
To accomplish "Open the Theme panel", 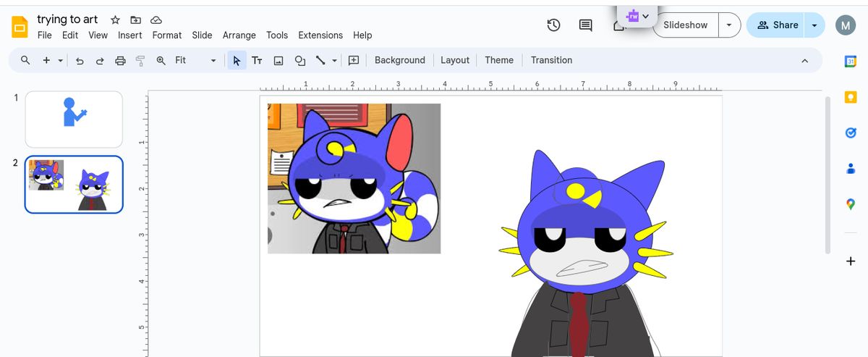I will (499, 61).
